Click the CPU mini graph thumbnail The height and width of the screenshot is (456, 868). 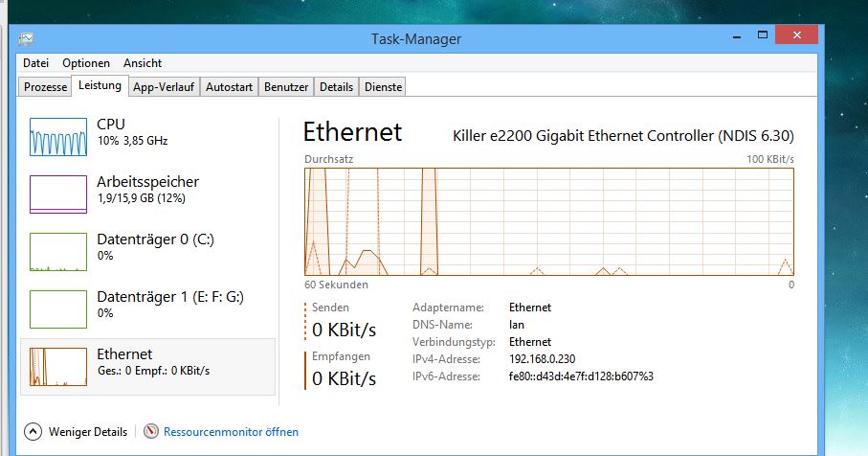(x=57, y=137)
